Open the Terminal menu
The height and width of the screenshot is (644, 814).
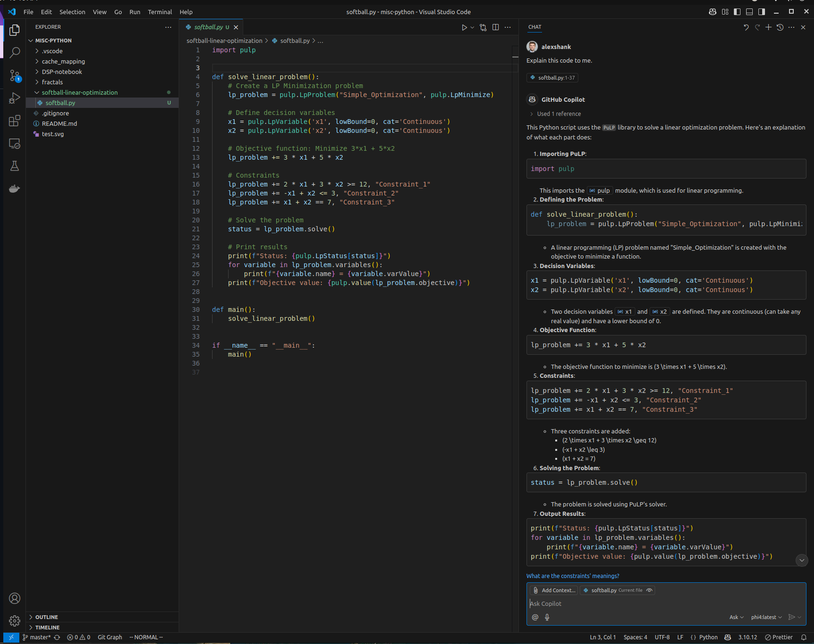[160, 12]
